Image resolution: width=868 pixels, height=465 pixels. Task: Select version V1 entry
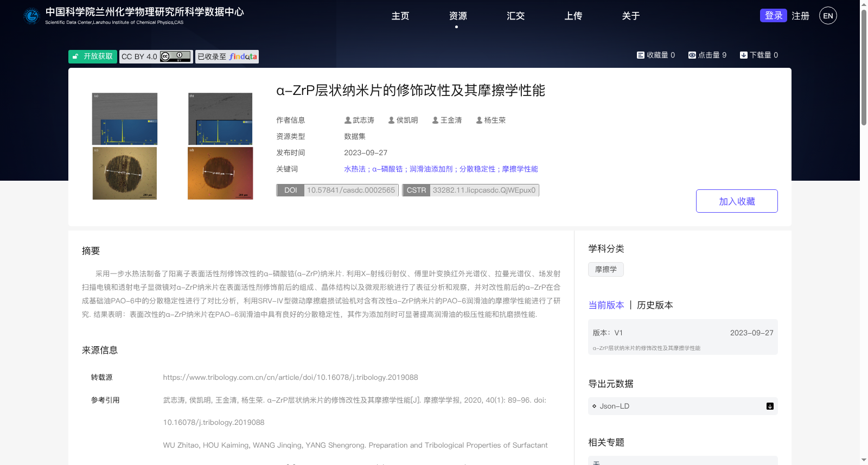683,337
